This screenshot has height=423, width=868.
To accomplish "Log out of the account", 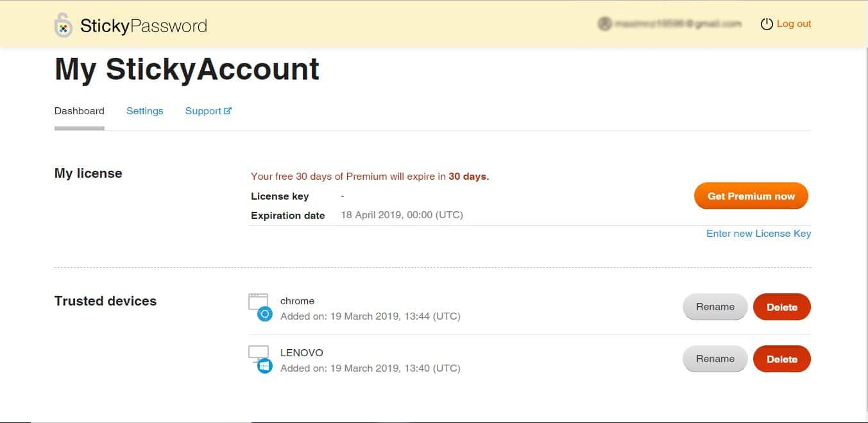I will (x=794, y=24).
